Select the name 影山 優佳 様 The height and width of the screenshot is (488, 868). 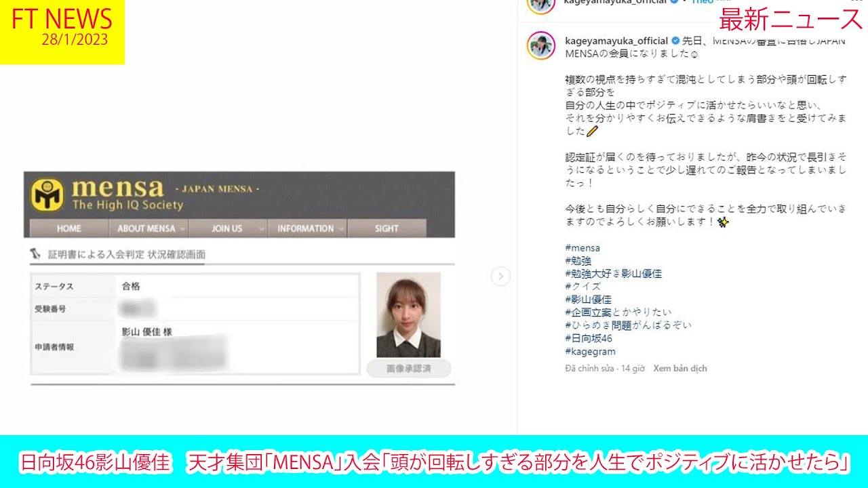[146, 332]
